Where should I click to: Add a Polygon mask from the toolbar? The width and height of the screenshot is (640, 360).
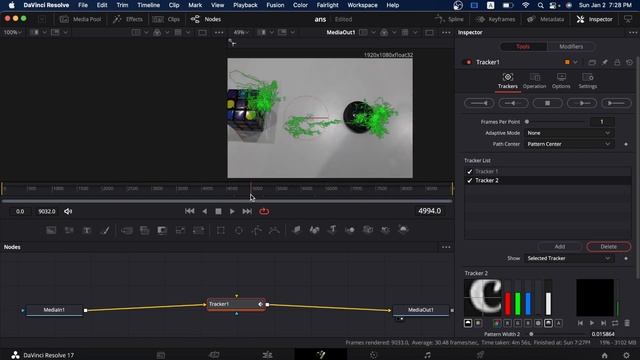(257, 230)
